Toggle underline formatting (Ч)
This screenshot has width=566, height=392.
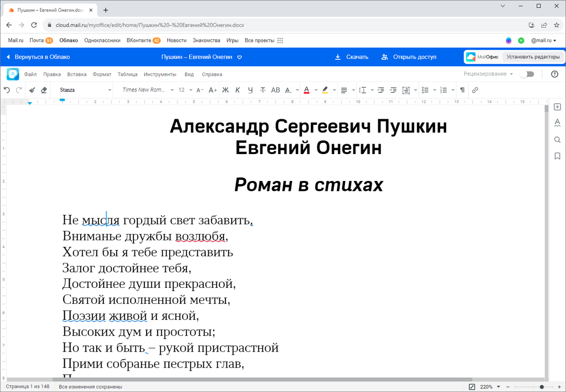(250, 90)
